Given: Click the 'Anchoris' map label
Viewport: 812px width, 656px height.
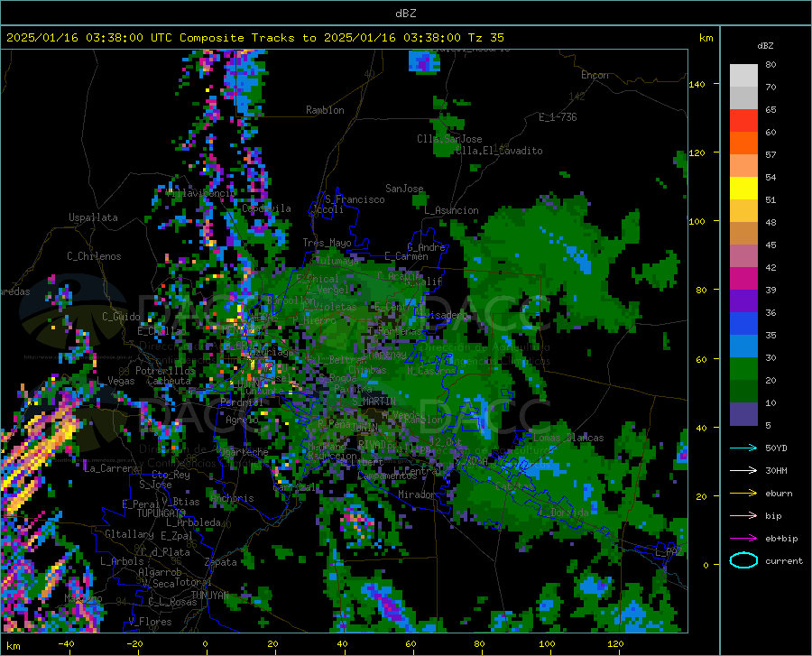Looking at the screenshot, I should click(x=232, y=499).
